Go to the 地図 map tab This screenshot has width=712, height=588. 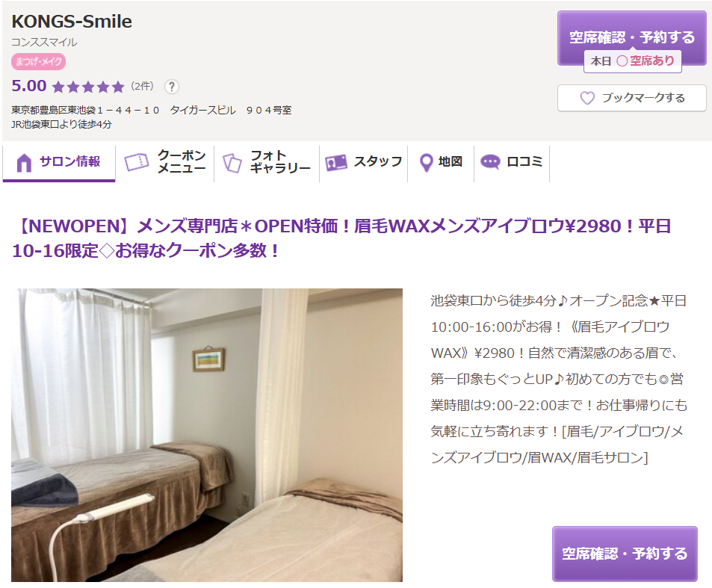click(x=441, y=162)
